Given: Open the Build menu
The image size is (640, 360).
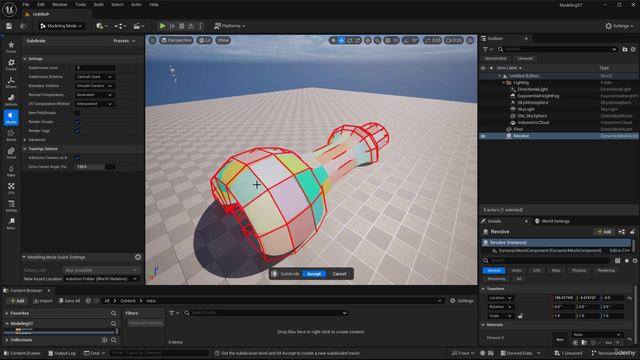Looking at the screenshot, I should click(99, 4).
